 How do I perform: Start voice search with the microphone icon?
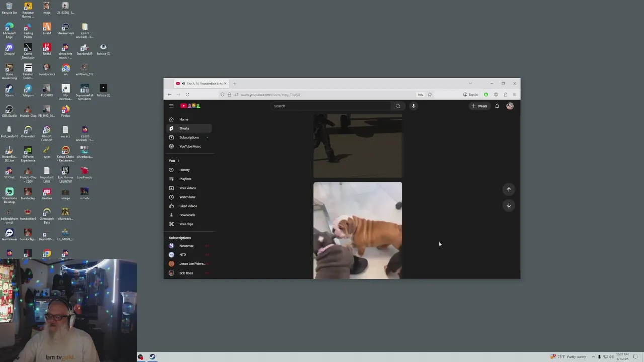click(413, 106)
